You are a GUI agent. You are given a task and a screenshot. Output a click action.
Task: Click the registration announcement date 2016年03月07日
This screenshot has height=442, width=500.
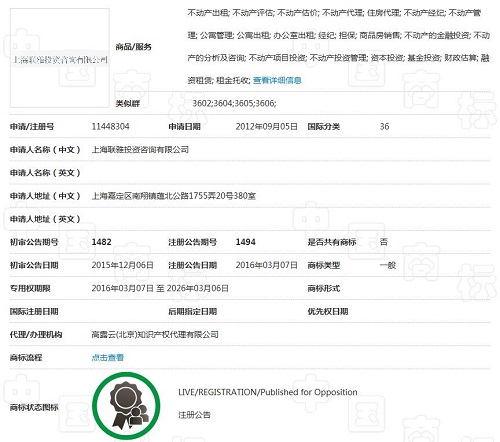pyautogui.click(x=266, y=265)
